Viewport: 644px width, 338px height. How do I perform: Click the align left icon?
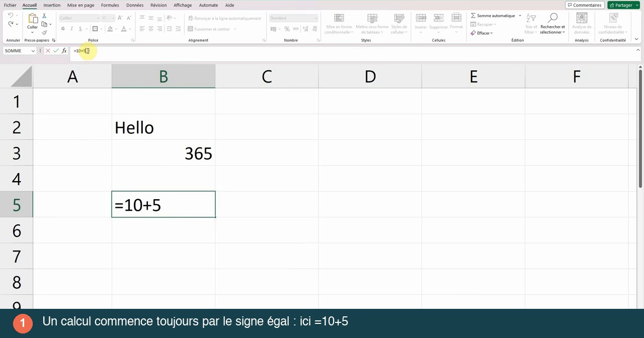coord(142,29)
